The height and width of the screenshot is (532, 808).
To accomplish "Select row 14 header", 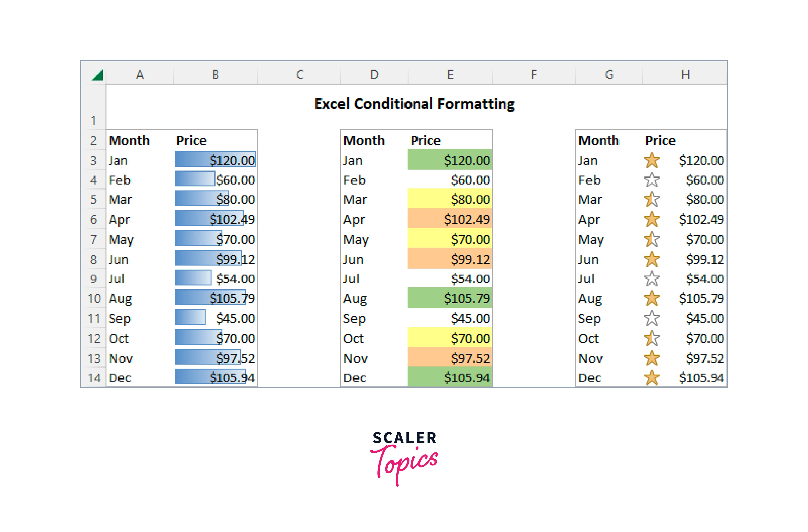I will (x=93, y=378).
